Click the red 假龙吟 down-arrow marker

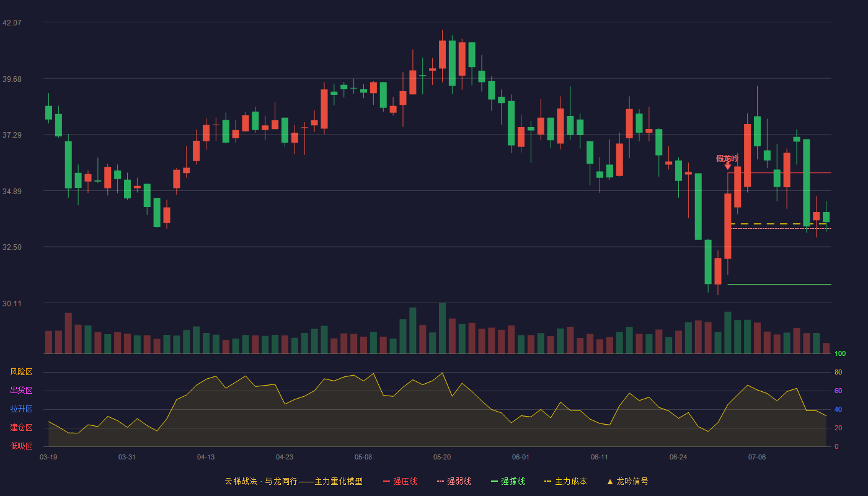pos(727,166)
